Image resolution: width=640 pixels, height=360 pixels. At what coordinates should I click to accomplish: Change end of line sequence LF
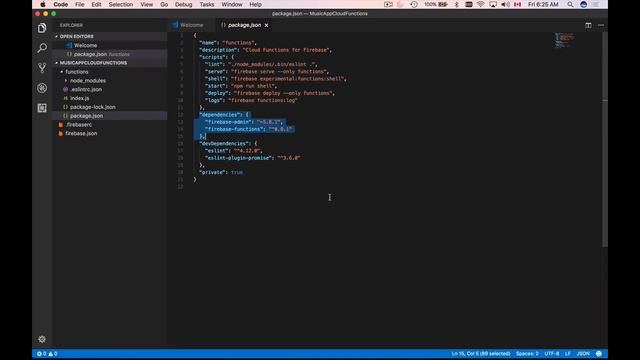567,353
